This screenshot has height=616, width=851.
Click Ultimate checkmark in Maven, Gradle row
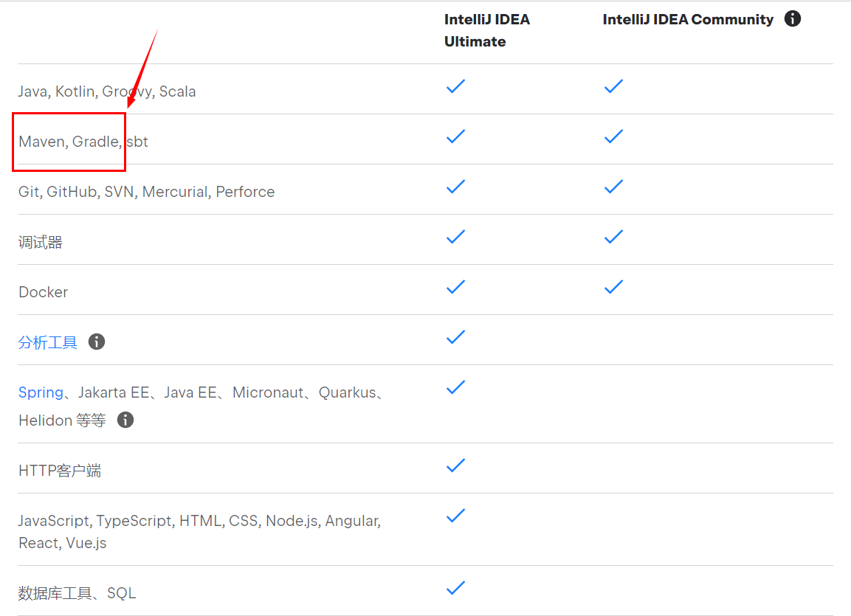click(x=455, y=136)
